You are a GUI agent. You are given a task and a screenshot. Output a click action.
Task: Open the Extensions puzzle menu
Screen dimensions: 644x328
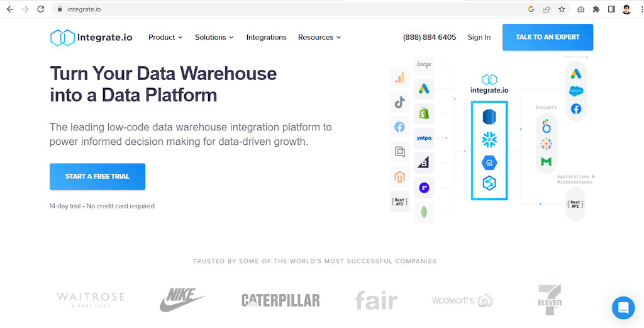click(x=596, y=9)
